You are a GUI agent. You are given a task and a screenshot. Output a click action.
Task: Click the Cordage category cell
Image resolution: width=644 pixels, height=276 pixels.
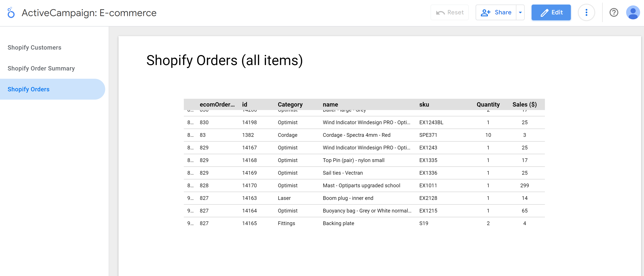point(287,135)
